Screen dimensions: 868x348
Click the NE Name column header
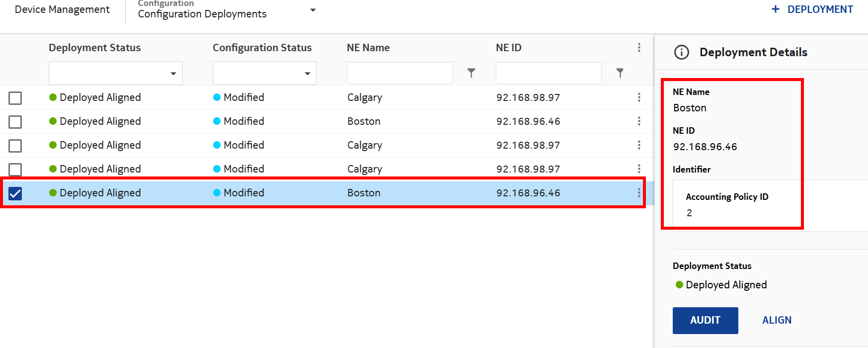click(368, 48)
